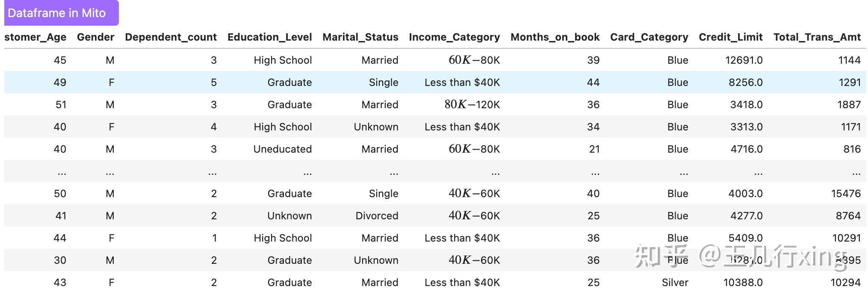Select the Gender column header
This screenshot has height=295, width=868.
(x=95, y=37)
